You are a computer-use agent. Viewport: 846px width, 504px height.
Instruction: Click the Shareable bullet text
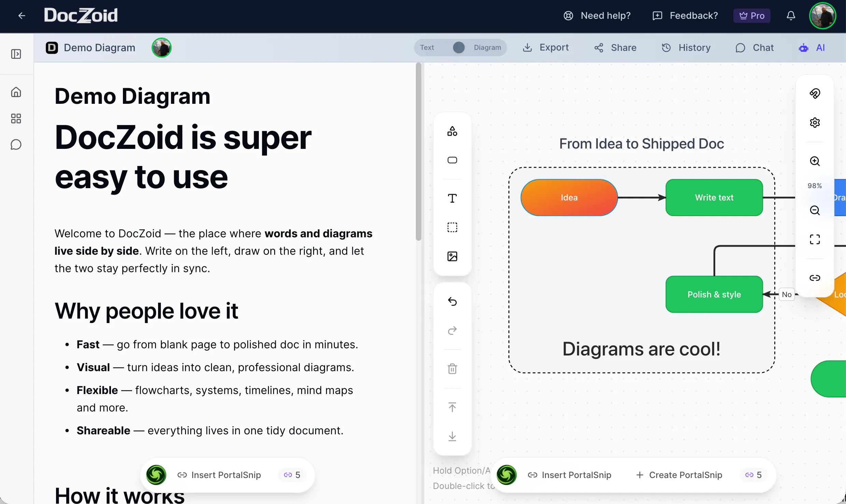(x=210, y=431)
